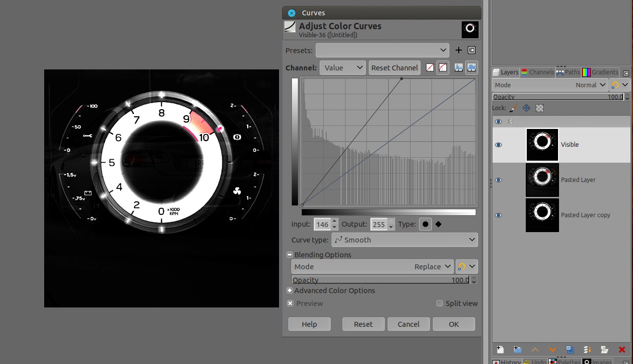Screen dimensions: 633x364
Task: Click the Reset Channel button
Action: coord(394,68)
